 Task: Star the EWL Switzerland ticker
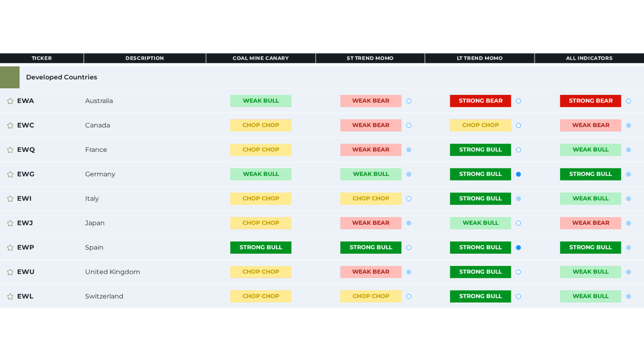[10, 296]
